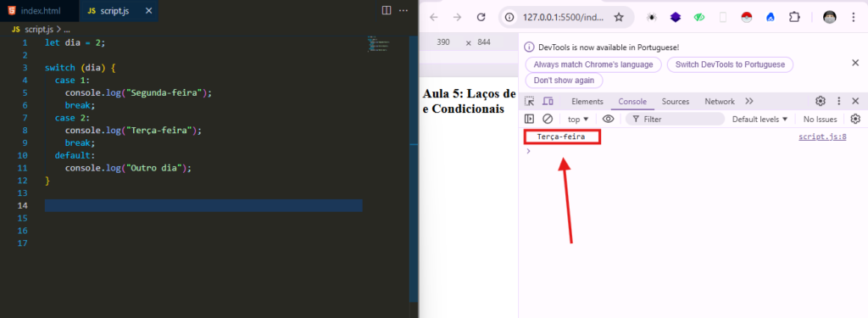Open the index.html editor tab
Viewport: 868px width, 318px height.
[x=39, y=10]
